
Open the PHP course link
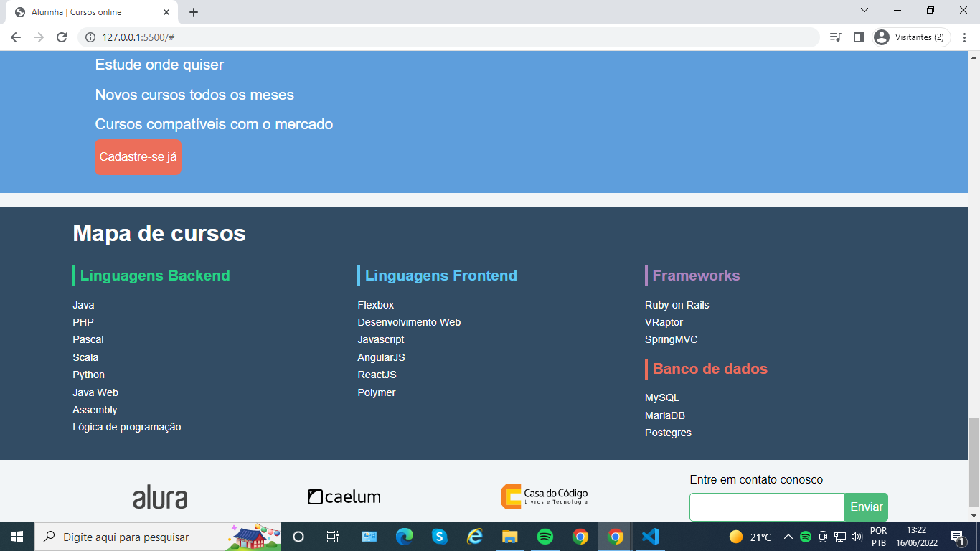click(x=83, y=322)
